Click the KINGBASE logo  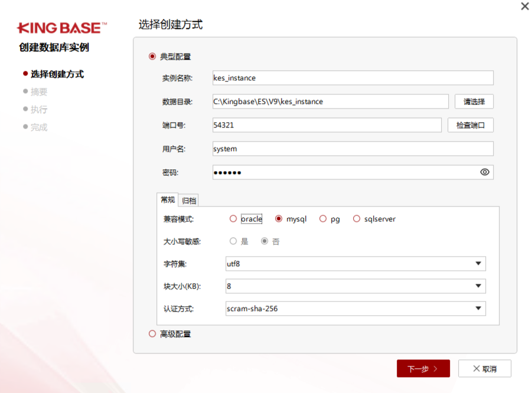[x=62, y=28]
